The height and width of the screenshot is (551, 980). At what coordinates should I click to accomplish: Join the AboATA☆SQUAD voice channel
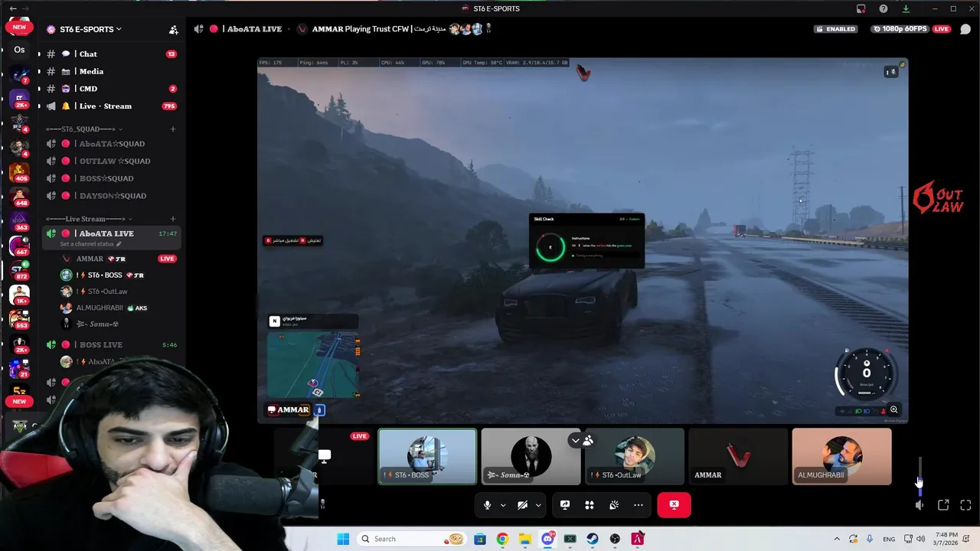point(113,144)
